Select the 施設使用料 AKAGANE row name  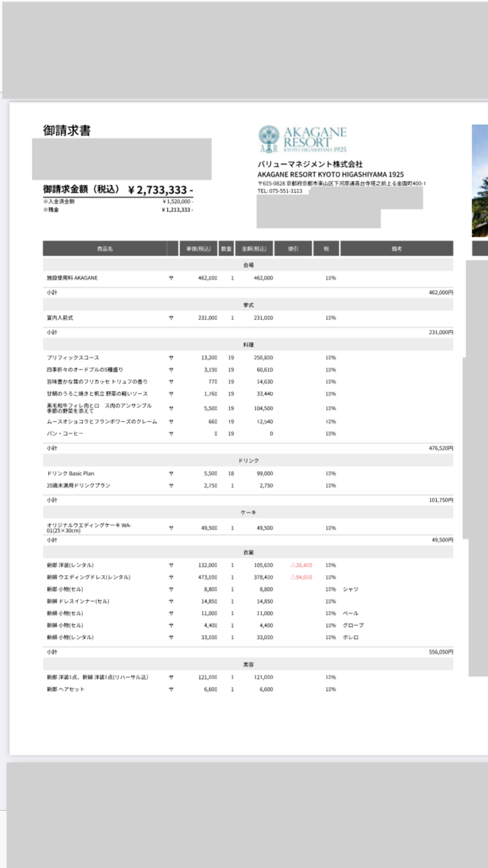click(72, 278)
